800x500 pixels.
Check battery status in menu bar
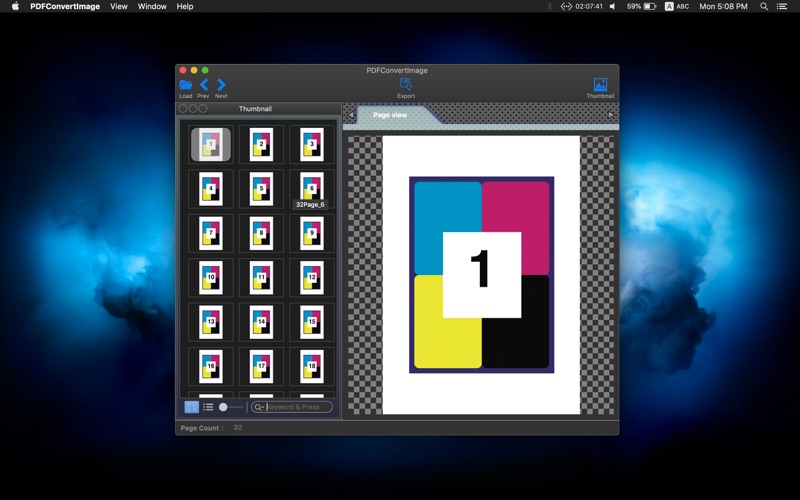click(641, 6)
